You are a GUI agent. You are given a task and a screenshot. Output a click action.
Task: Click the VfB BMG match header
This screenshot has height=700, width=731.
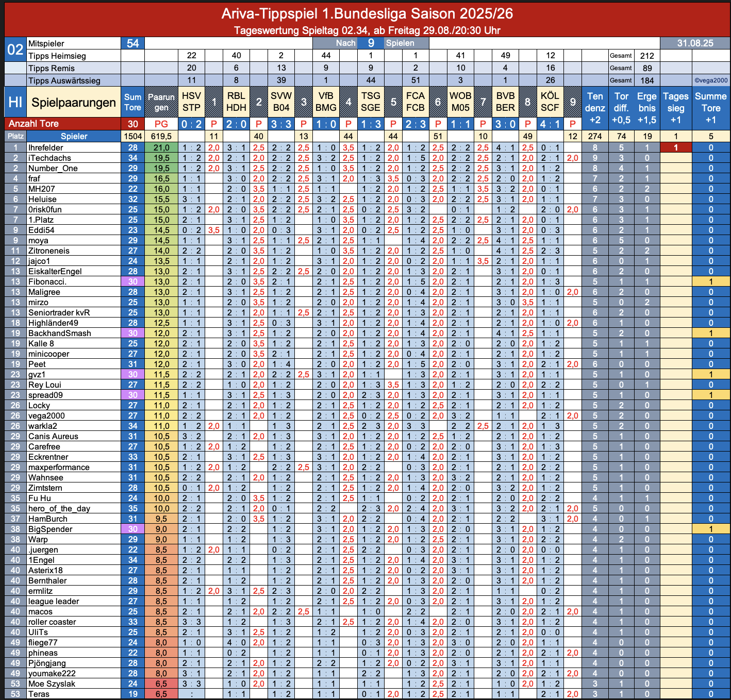point(326,102)
